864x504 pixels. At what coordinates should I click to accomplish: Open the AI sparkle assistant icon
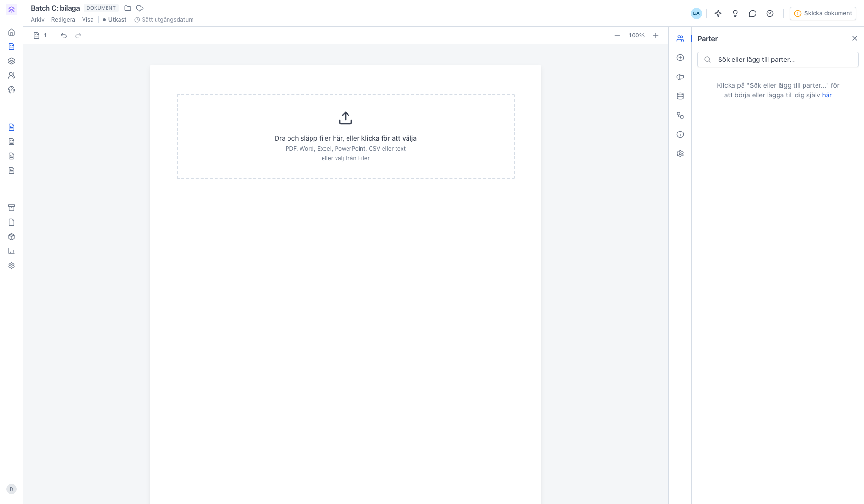[718, 13]
